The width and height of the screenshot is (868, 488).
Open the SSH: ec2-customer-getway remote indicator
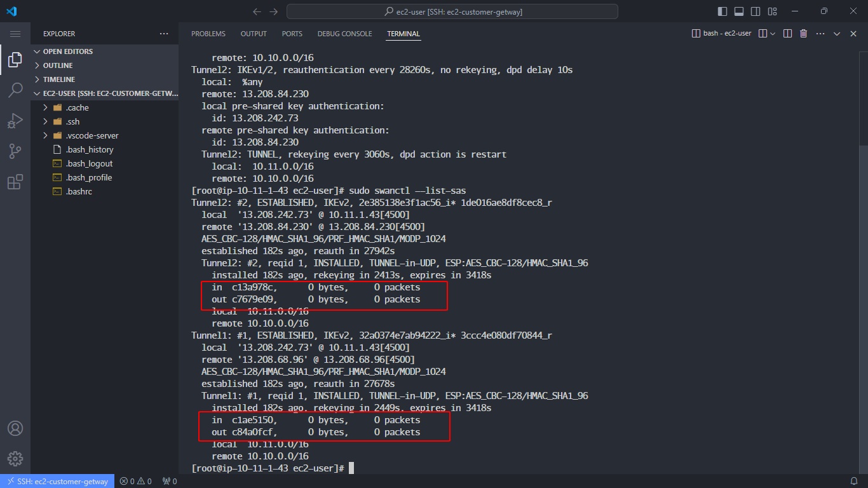57,481
